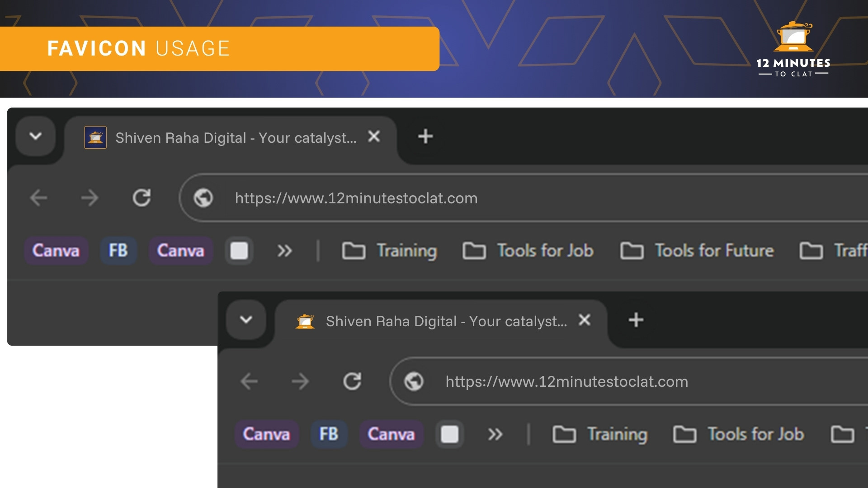Viewport: 868px width, 488px height.
Task: Open tab search chevron in lower browser
Action: 246,320
